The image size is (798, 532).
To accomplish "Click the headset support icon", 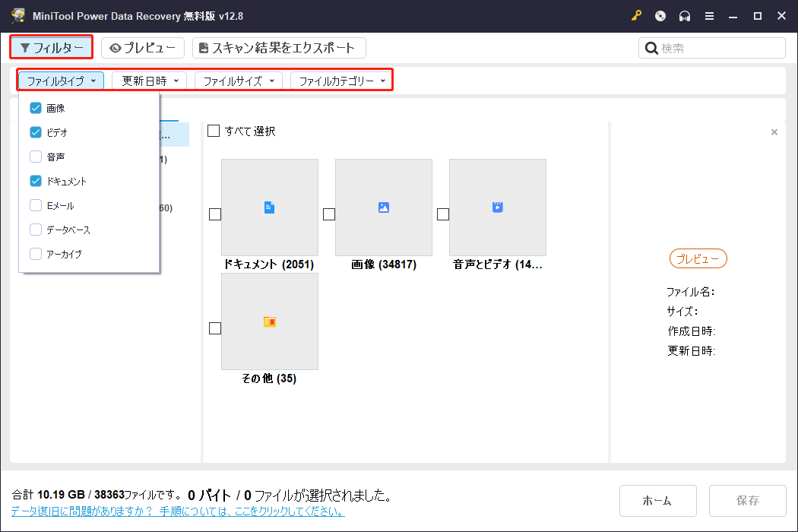I will [685, 15].
